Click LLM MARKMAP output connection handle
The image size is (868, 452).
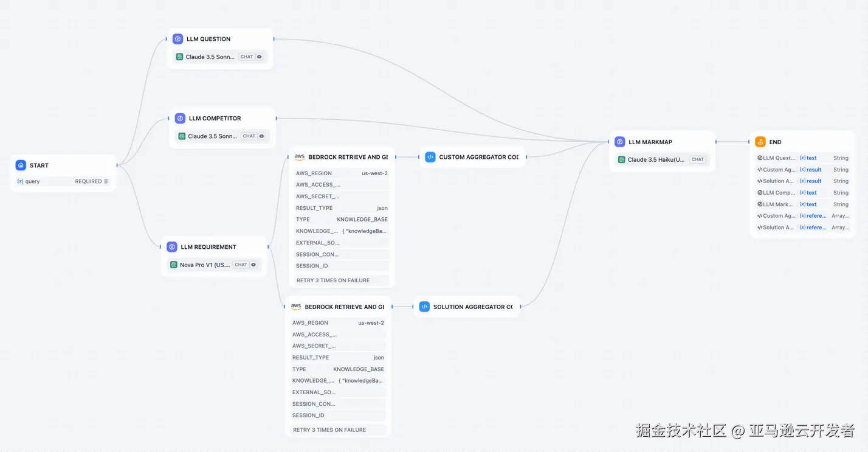tap(716, 142)
